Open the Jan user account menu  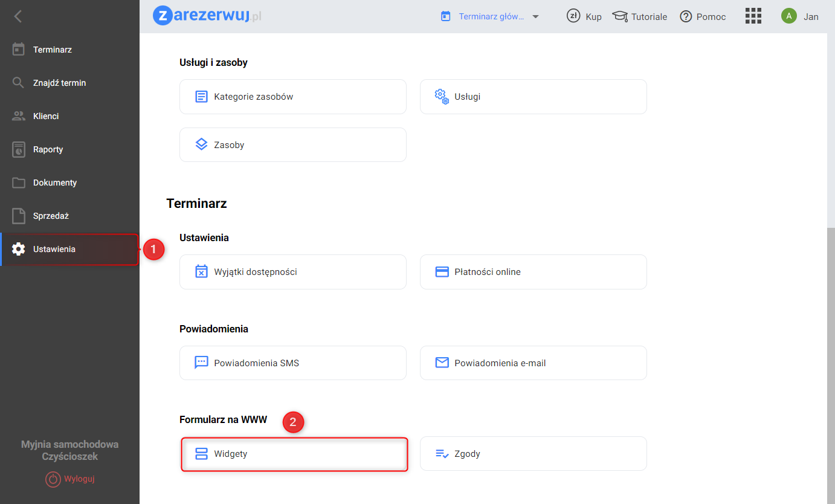click(x=799, y=16)
